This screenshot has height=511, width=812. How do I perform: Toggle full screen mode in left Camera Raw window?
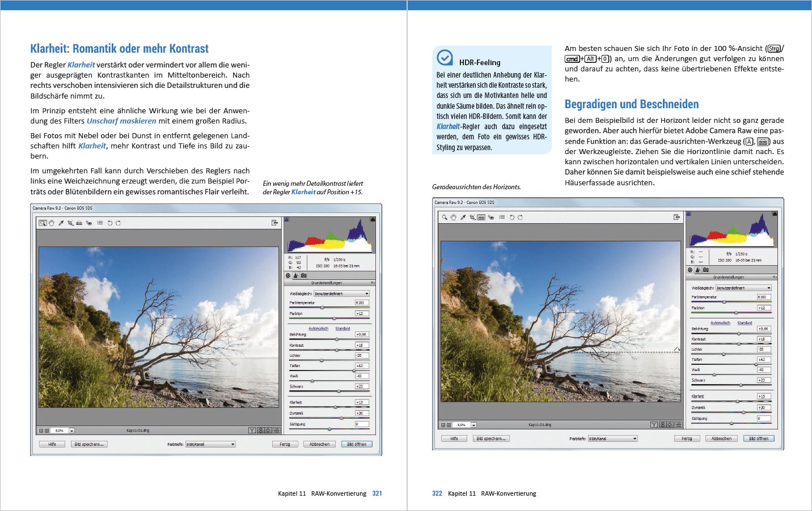tap(274, 223)
